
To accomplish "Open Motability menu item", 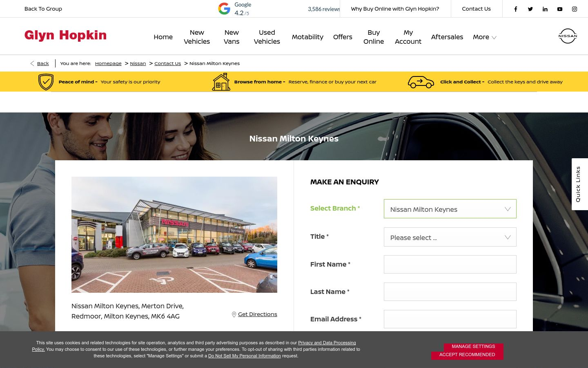I will (x=307, y=37).
